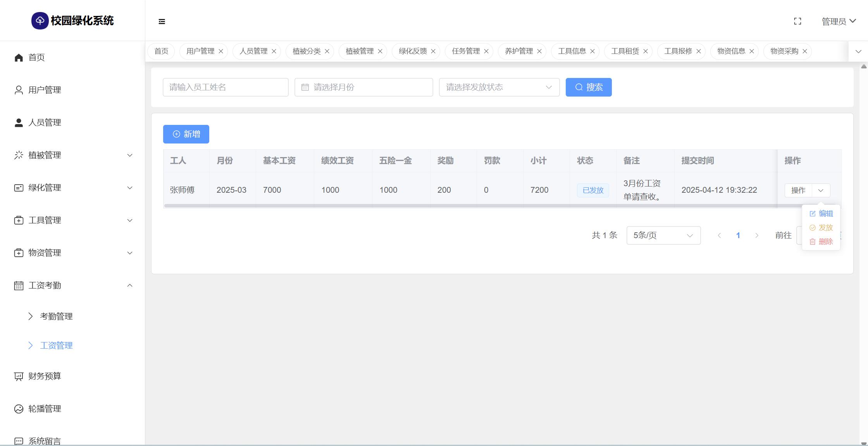Expand the 管理员 account menu
The width and height of the screenshot is (868, 446).
coord(839,21)
